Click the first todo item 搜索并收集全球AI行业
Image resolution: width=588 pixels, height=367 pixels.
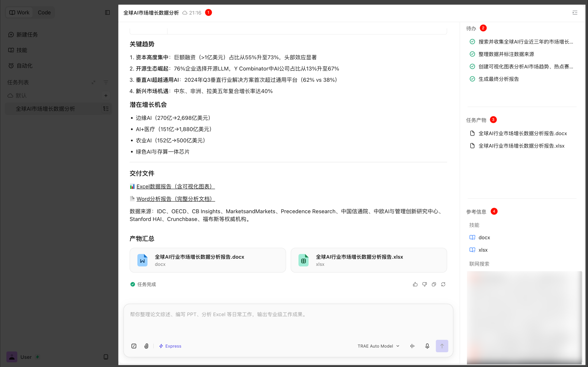pyautogui.click(x=522, y=42)
